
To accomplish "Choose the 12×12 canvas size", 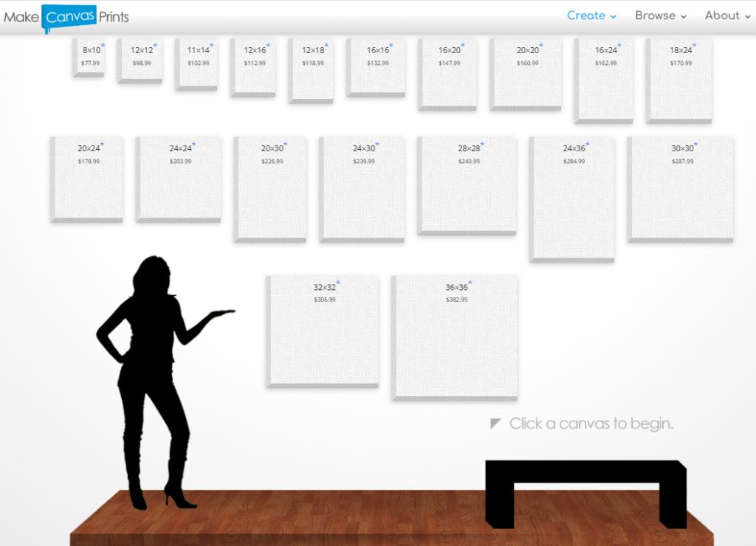I will click(x=141, y=60).
